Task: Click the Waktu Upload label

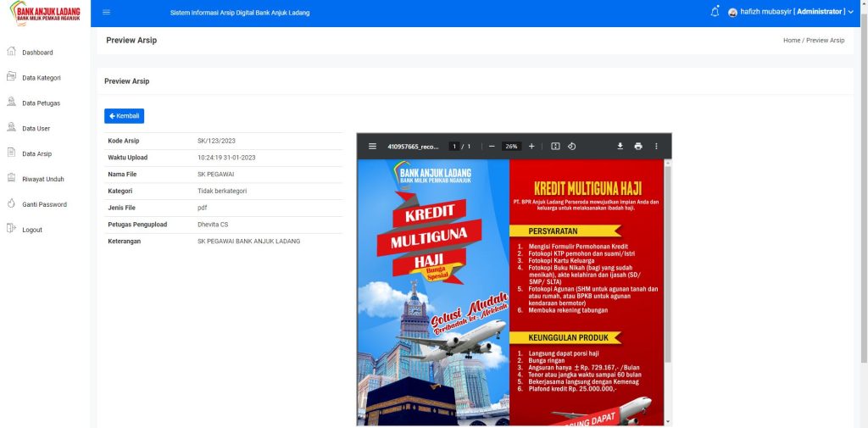Action: tap(128, 158)
